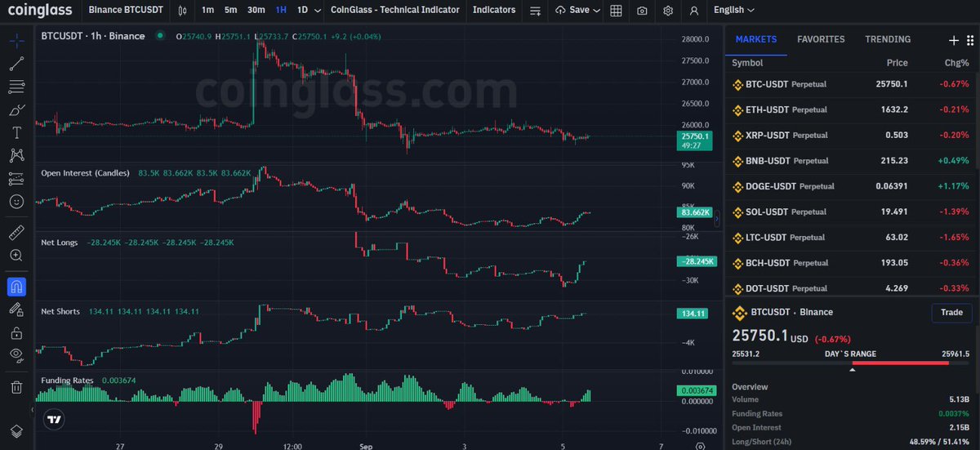Toggle hide all drawings eye icon
The width and height of the screenshot is (980, 450).
(16, 355)
